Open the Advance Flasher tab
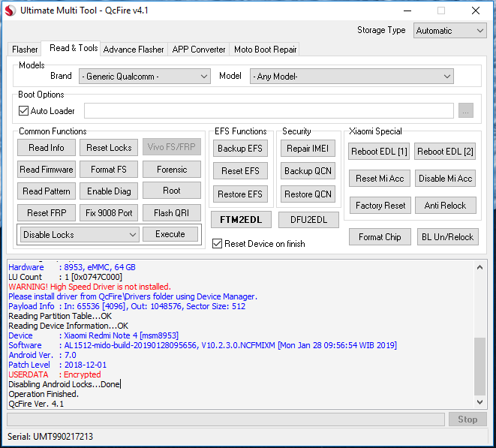This screenshot has width=496, height=448. point(134,50)
